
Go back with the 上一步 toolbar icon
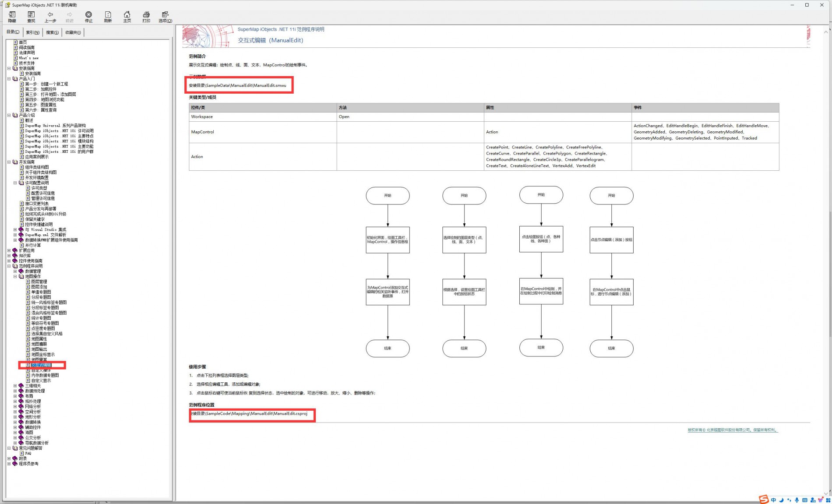tap(50, 17)
